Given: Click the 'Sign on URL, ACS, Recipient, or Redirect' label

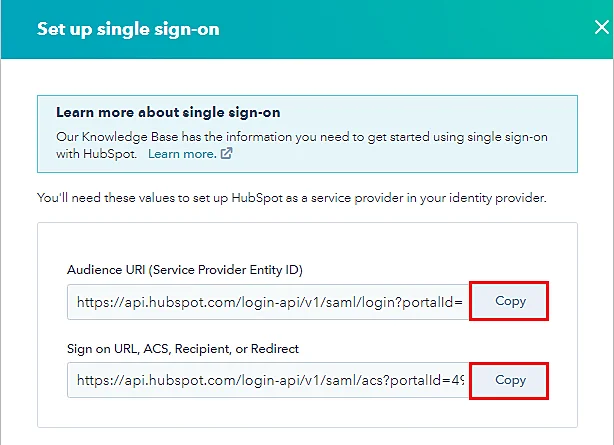Looking at the screenshot, I should [x=184, y=349].
